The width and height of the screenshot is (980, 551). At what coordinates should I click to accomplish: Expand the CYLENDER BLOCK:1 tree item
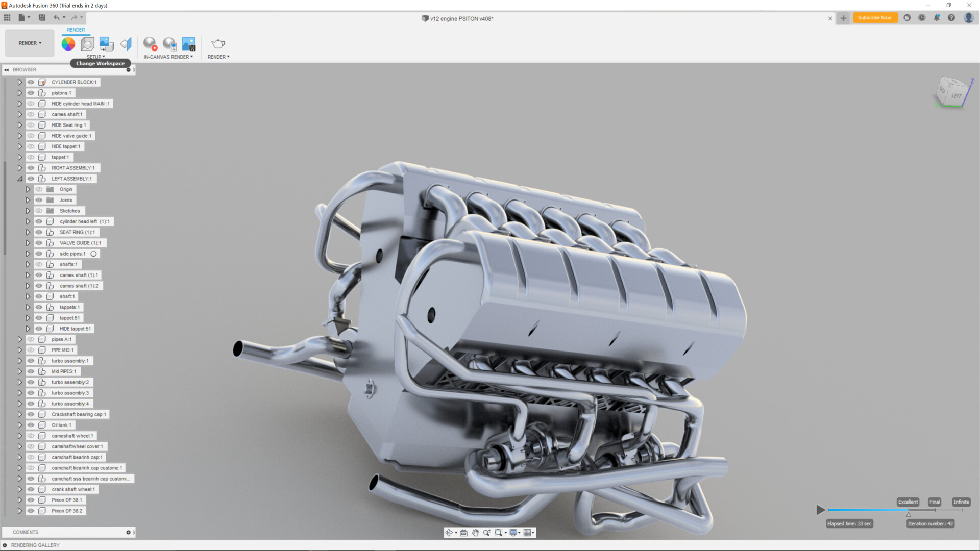coord(20,82)
